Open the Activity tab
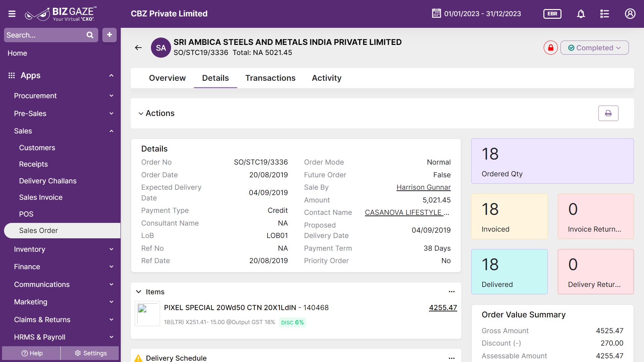The height and width of the screenshot is (362, 644). pos(326,78)
